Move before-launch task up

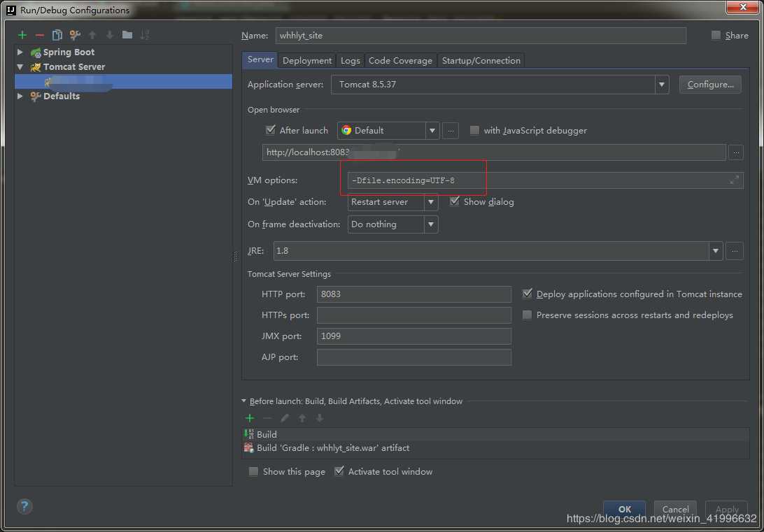click(302, 418)
